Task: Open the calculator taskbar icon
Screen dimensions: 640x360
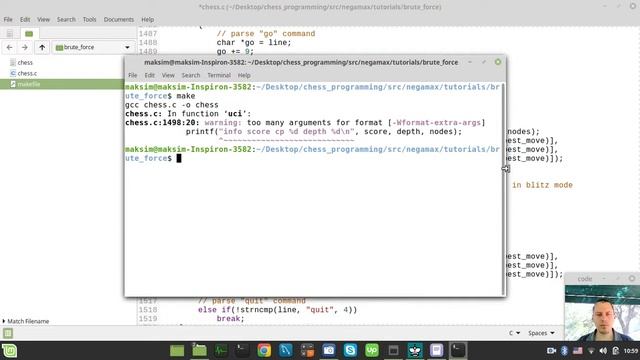Action: (x=307, y=351)
